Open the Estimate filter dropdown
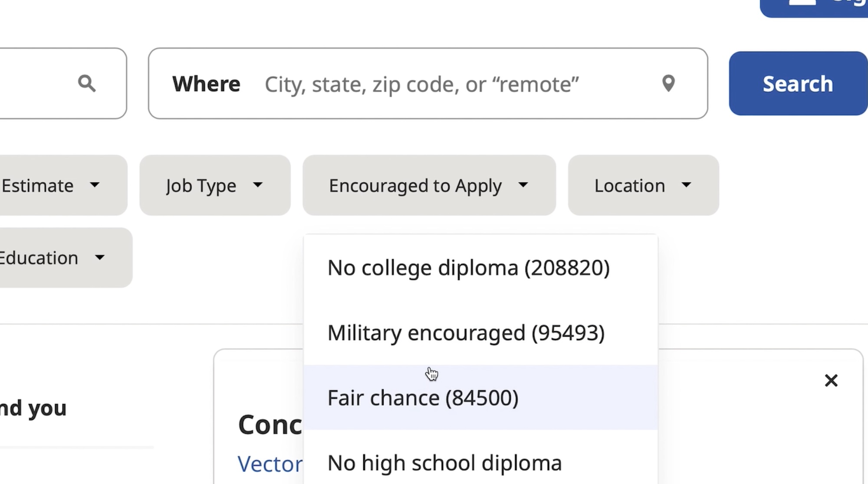 (63, 185)
